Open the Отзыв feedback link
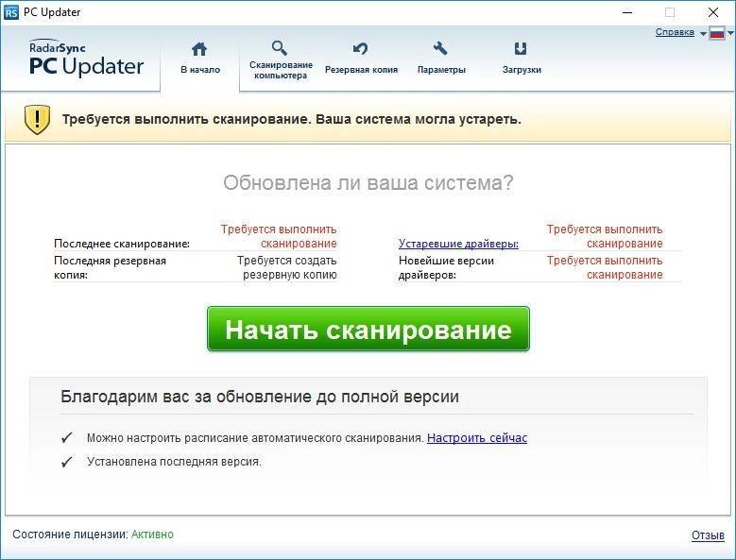Image resolution: width=736 pixels, height=560 pixels. point(708,535)
